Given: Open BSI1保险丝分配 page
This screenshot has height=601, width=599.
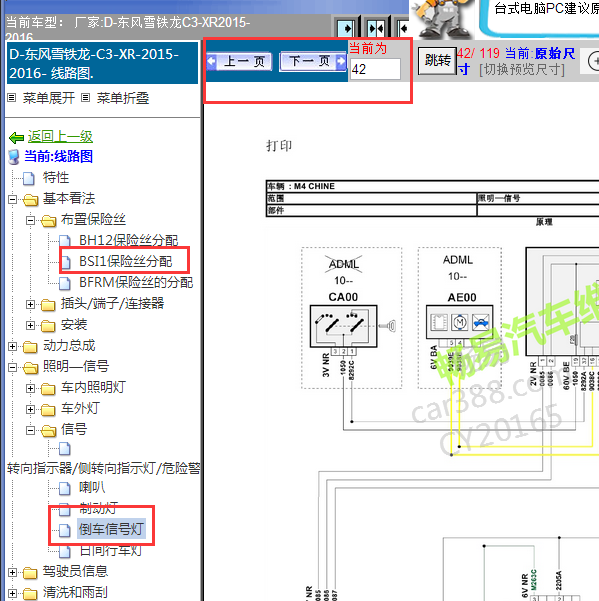Looking at the screenshot, I should click(125, 261).
